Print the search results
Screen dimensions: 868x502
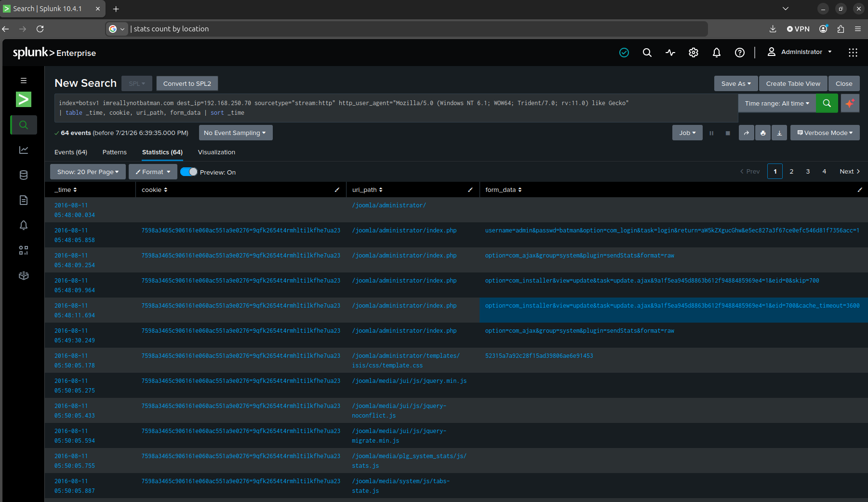763,133
